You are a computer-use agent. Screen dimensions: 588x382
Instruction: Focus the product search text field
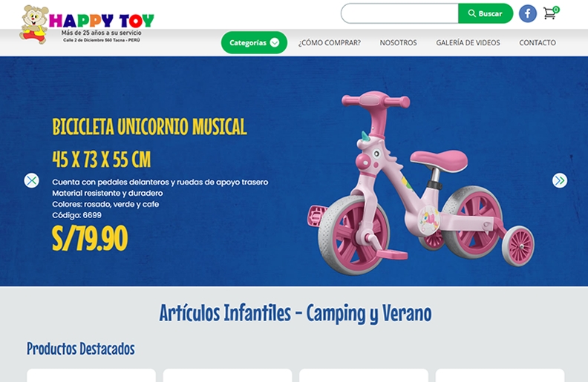[x=399, y=13]
